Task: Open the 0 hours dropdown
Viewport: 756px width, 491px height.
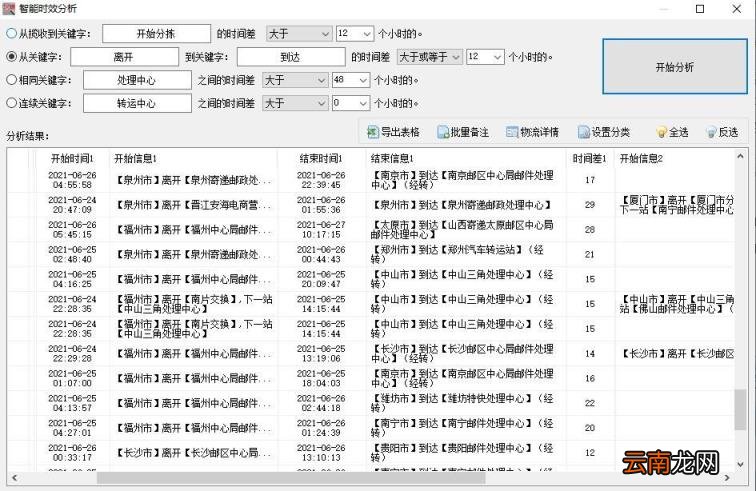Action: coord(351,103)
